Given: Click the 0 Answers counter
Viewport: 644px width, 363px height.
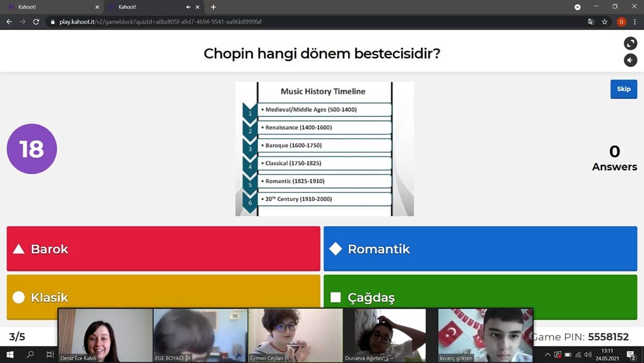Looking at the screenshot, I should click(614, 158).
